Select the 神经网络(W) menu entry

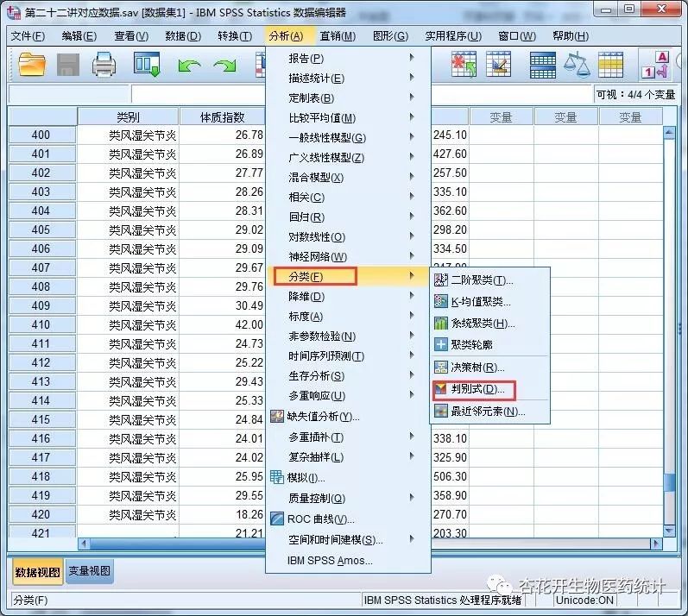click(318, 256)
